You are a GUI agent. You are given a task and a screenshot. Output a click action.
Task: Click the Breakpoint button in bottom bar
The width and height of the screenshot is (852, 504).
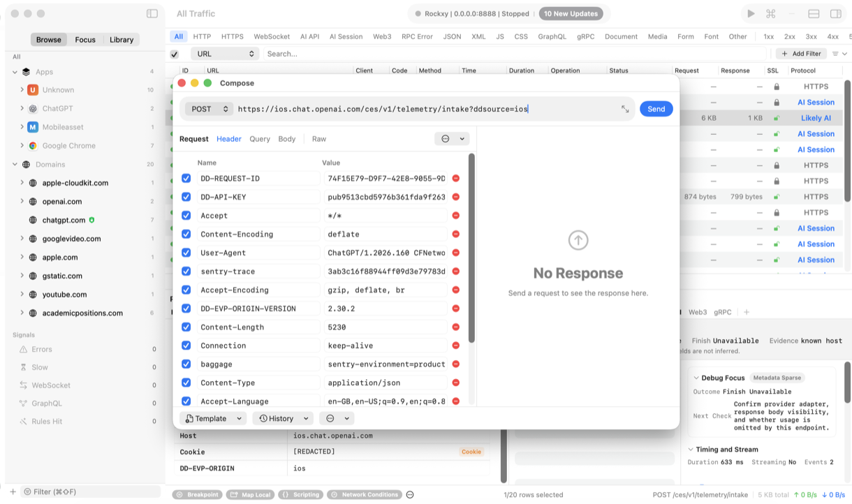click(197, 494)
